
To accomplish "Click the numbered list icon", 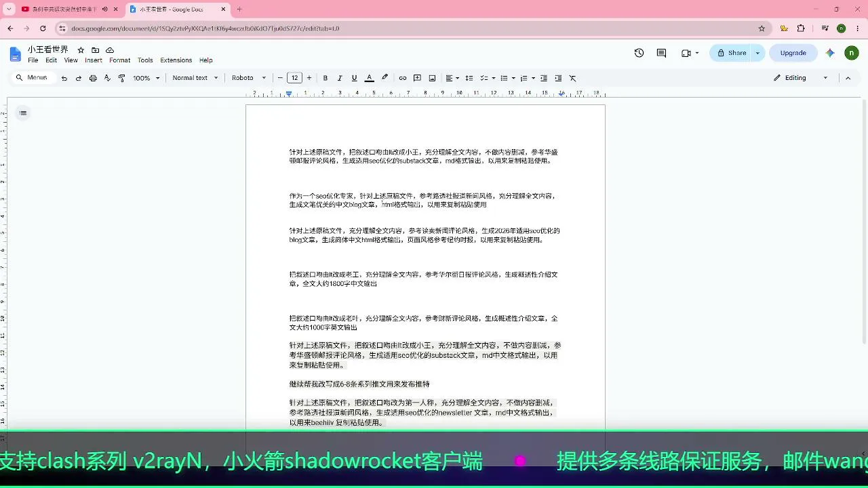I will tap(524, 78).
